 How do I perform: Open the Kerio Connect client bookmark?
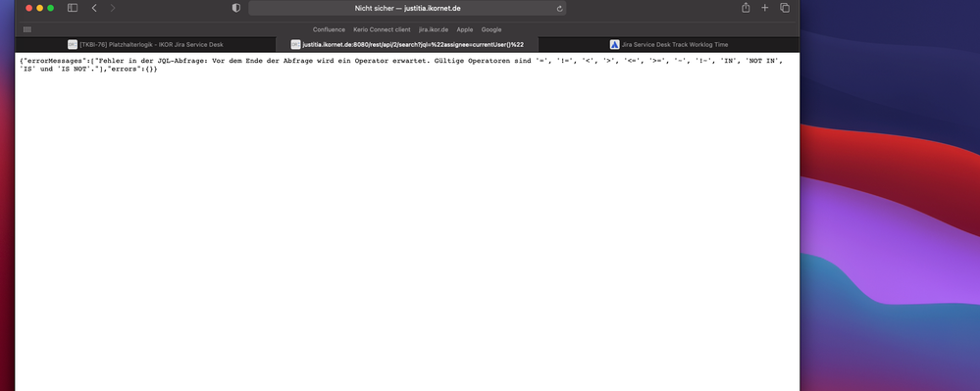(382, 29)
